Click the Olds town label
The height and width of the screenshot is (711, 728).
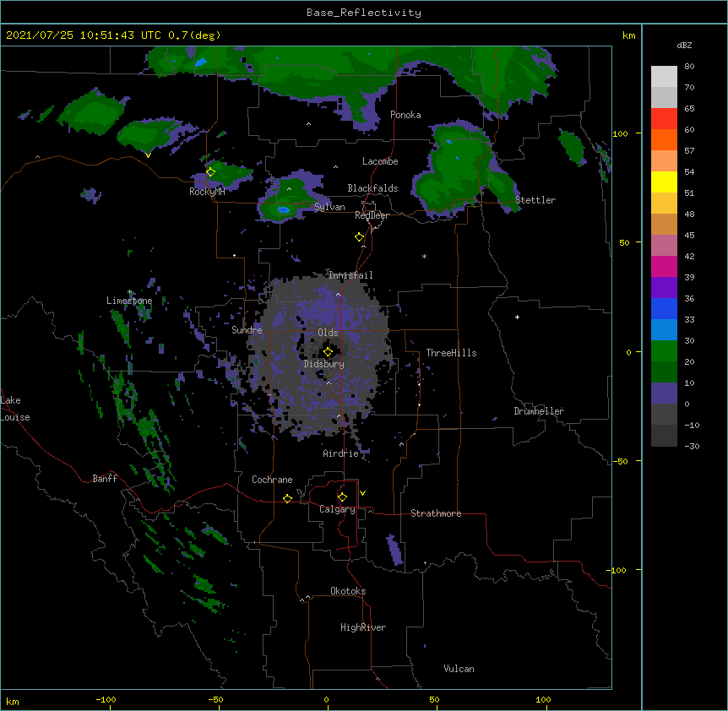[328, 333]
